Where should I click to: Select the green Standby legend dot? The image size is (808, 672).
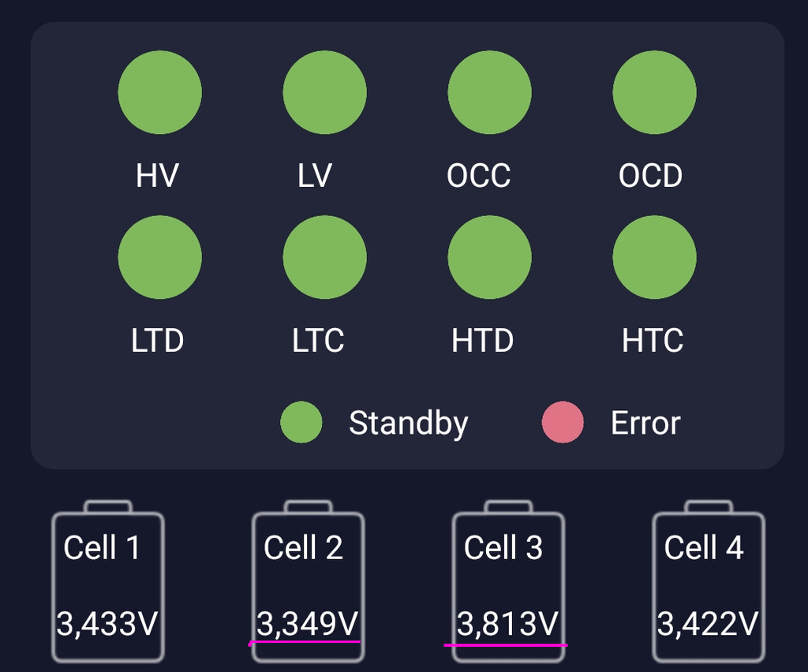tap(301, 422)
